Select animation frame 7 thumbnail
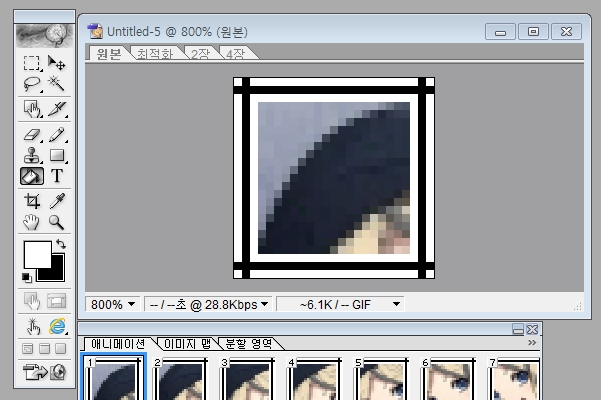Screen dimensions: 601x400 pos(513,379)
